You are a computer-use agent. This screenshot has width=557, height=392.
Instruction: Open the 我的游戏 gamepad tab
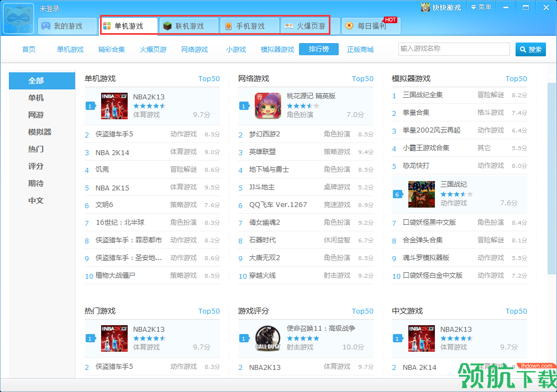pyautogui.click(x=67, y=26)
